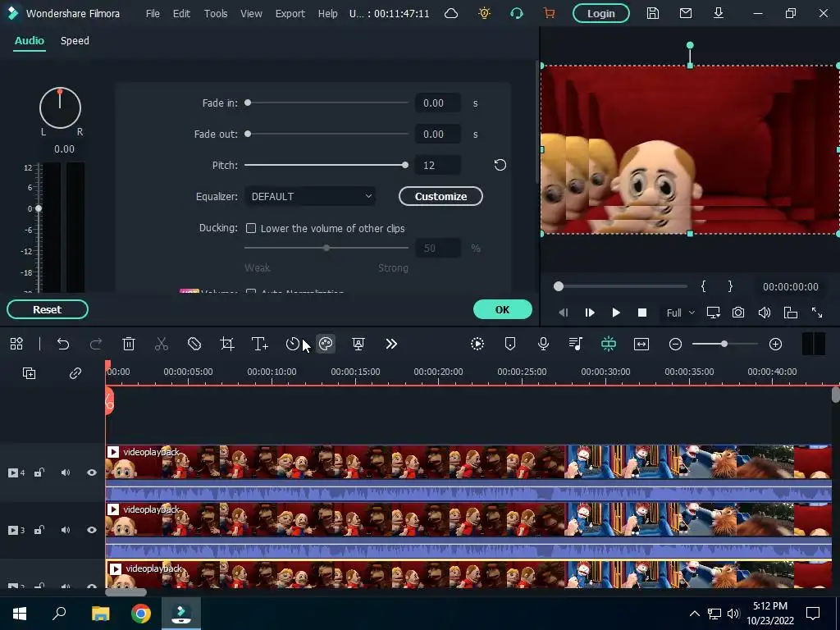Click the preview fullscreen arrows icon

pyautogui.click(x=817, y=313)
